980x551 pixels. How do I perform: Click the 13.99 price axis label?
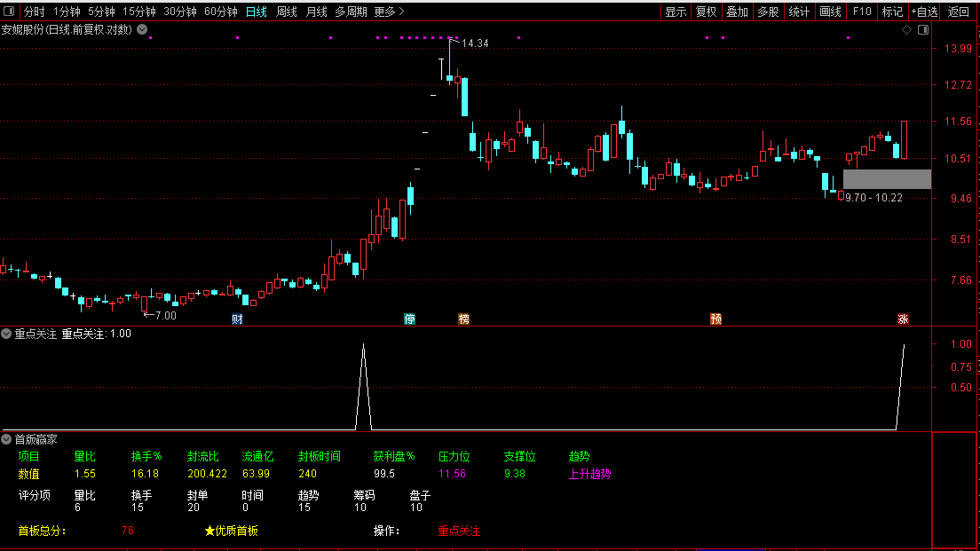tap(959, 49)
